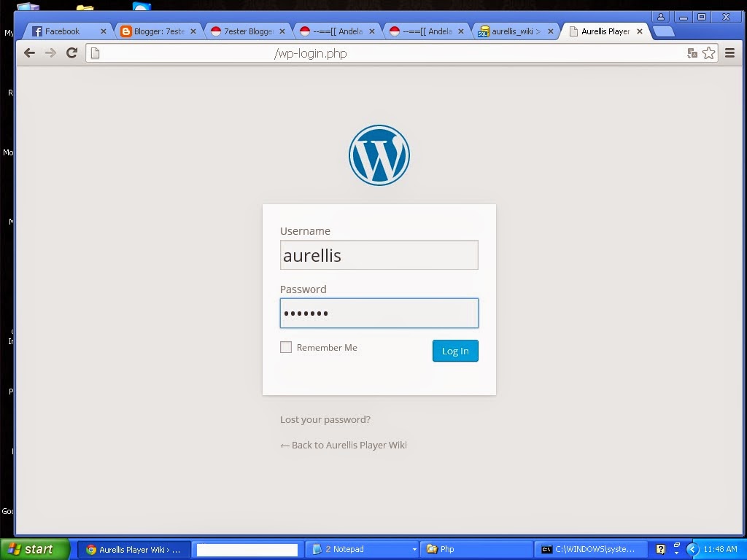Open a new tab with the blank tab button
Screen dimensions: 747x560
[x=663, y=31]
